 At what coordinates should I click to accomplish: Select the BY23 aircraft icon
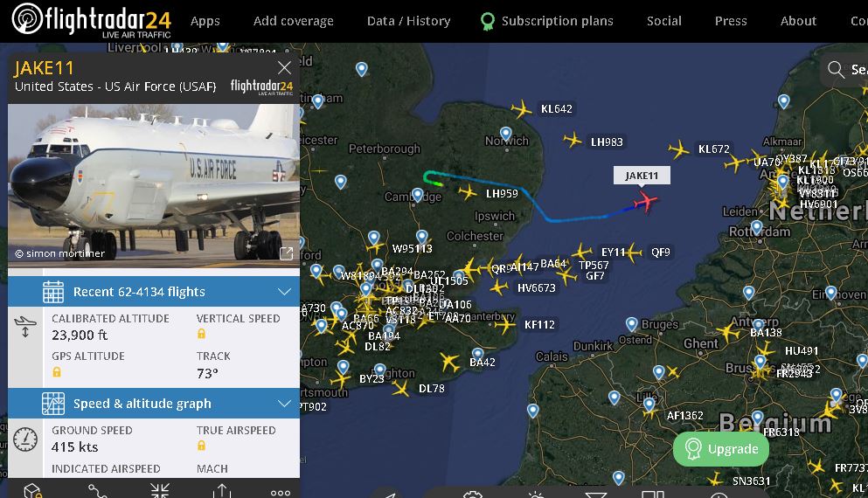coord(340,379)
